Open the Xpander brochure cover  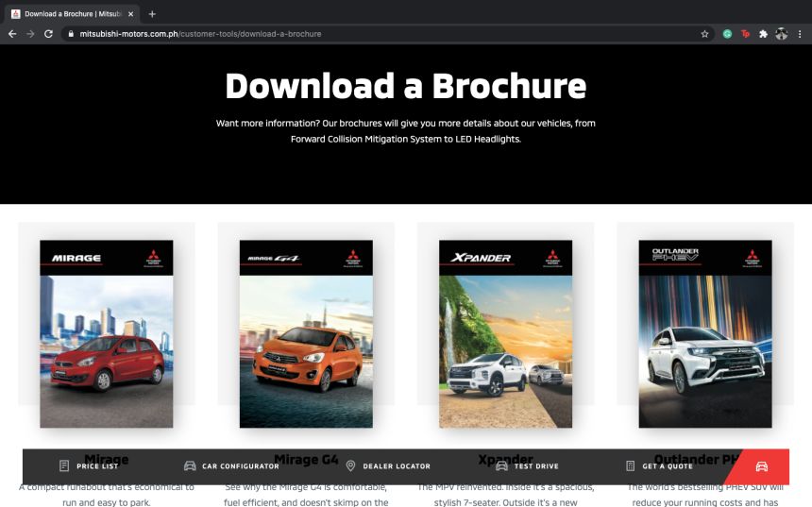coord(506,334)
